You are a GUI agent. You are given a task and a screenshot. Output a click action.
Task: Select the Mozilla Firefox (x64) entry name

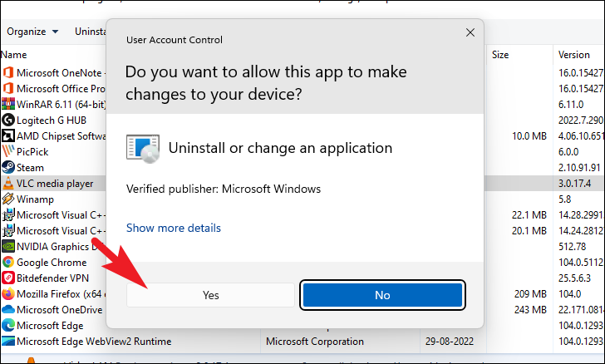tap(61, 294)
